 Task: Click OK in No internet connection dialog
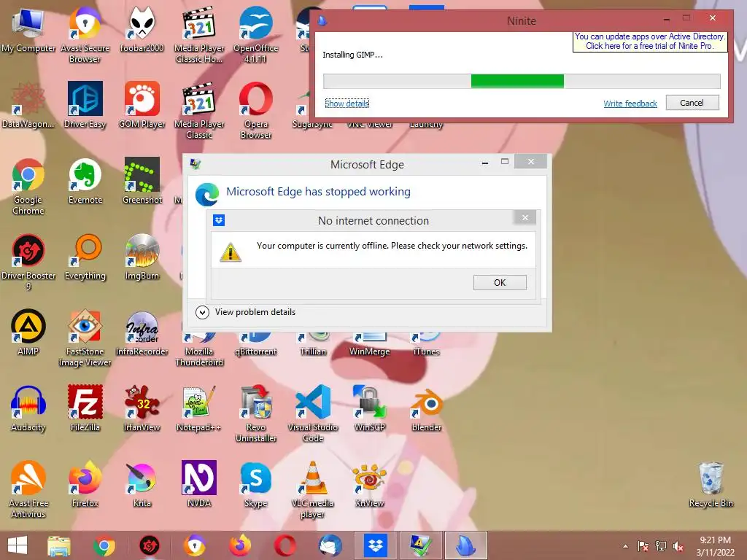(500, 282)
